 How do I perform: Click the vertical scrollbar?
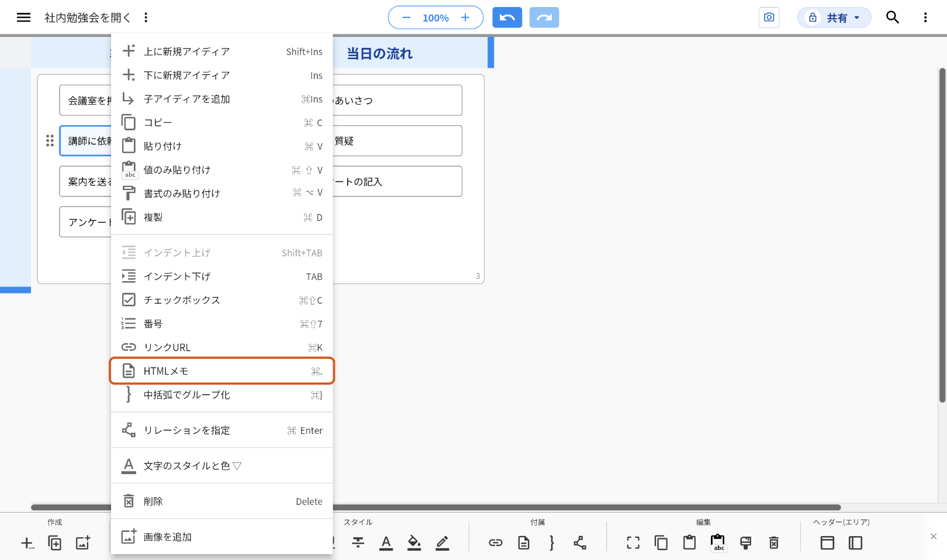pyautogui.click(x=942, y=236)
